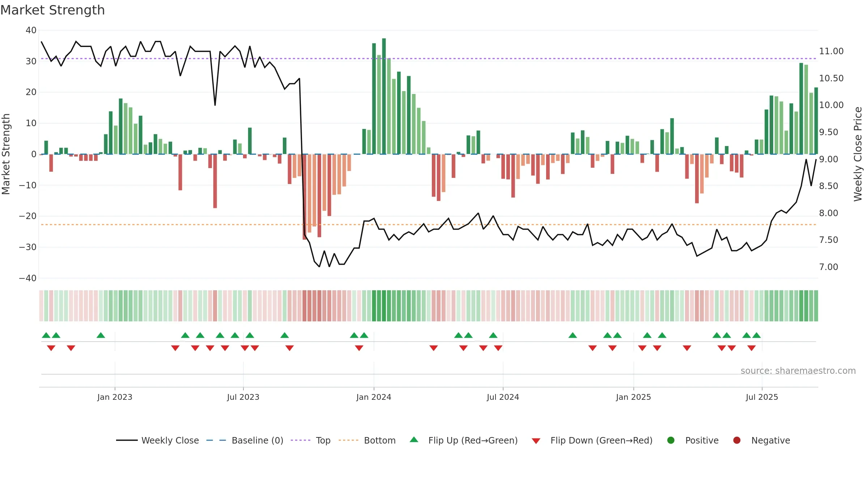Click the green Positive circle in legend

(x=671, y=440)
